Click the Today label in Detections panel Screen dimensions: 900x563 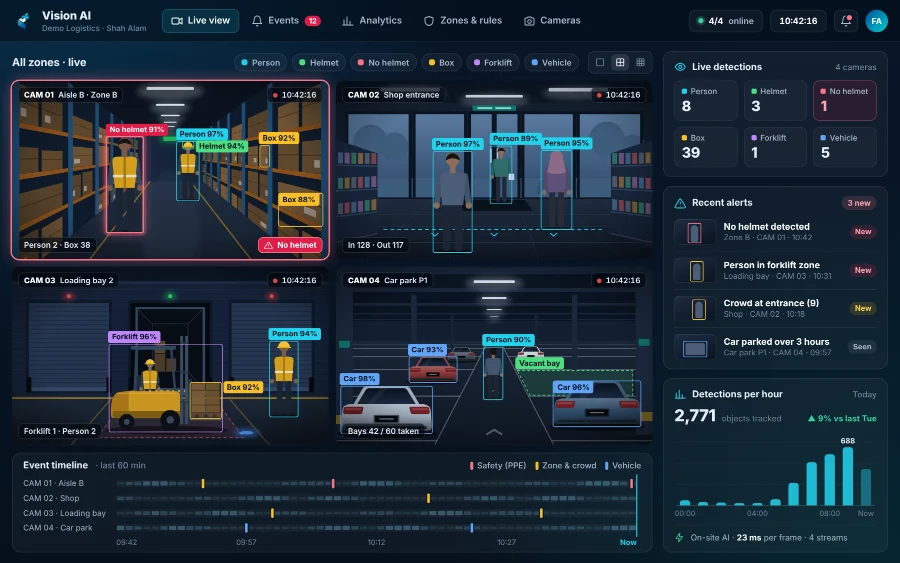point(864,394)
